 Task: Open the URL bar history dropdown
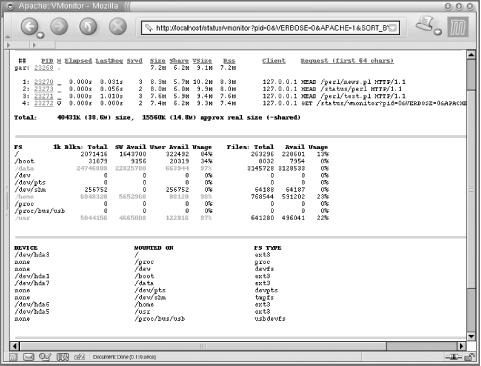pos(393,28)
